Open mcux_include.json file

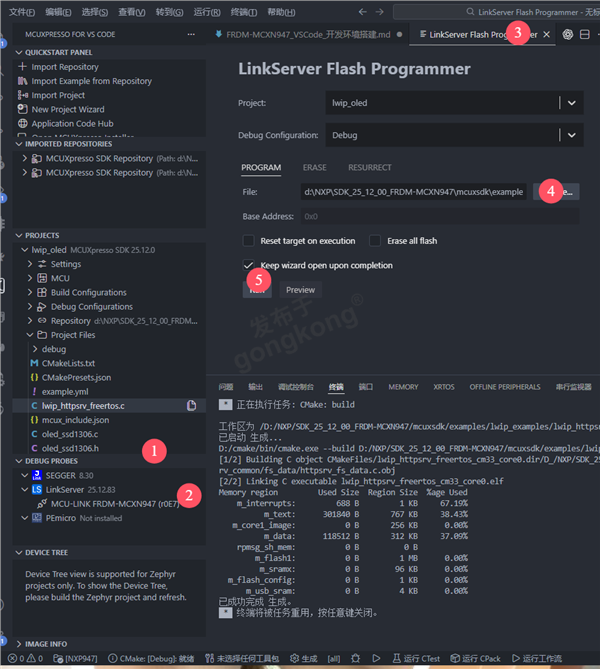coord(75,420)
